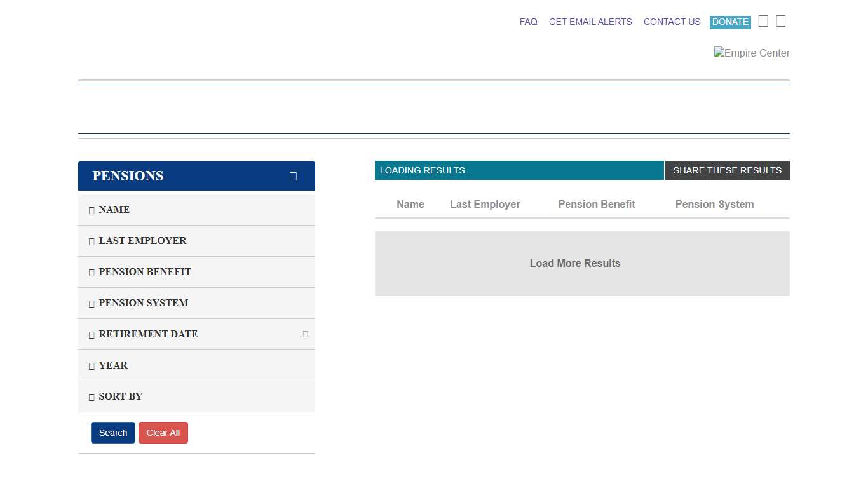Click the icon immediately right of Donate

coord(763,22)
